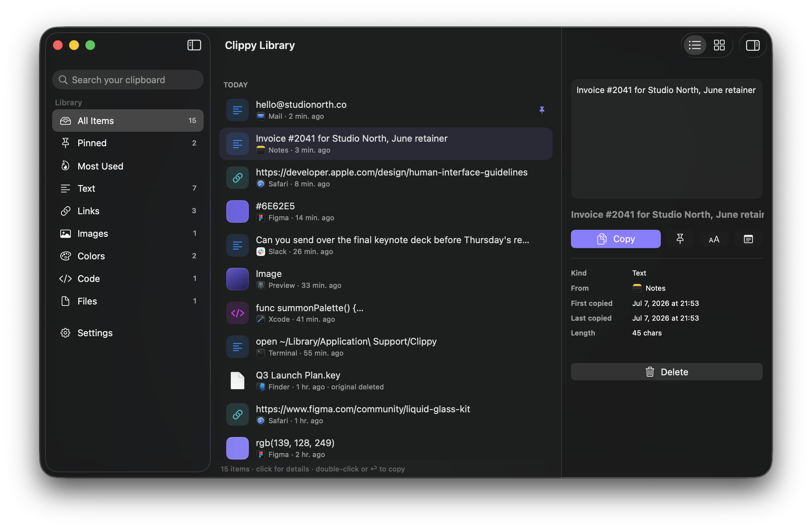Toggle the left sidebar panel icon

(194, 45)
